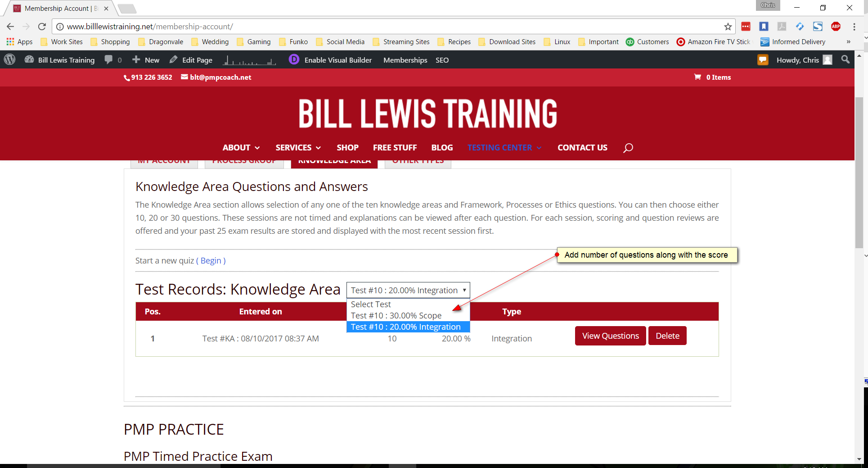
Task: Show more bookmarks with overflow chevron
Action: [x=848, y=42]
